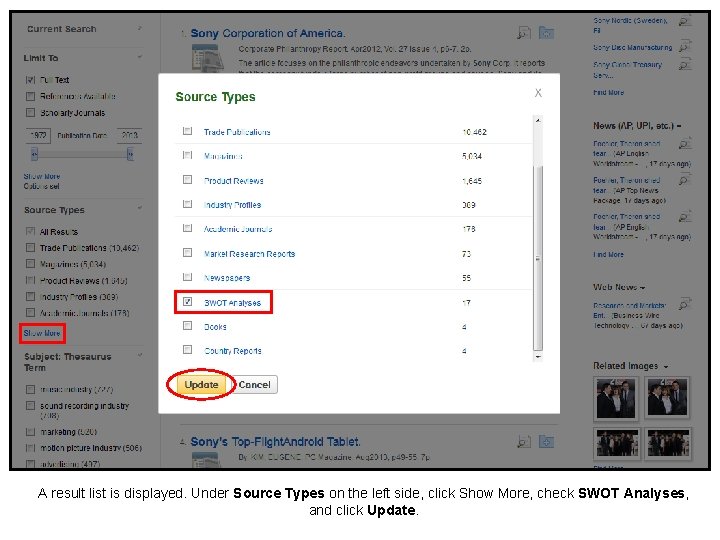
Task: Click Cancel button in Source Types dialog
Action: 254,385
